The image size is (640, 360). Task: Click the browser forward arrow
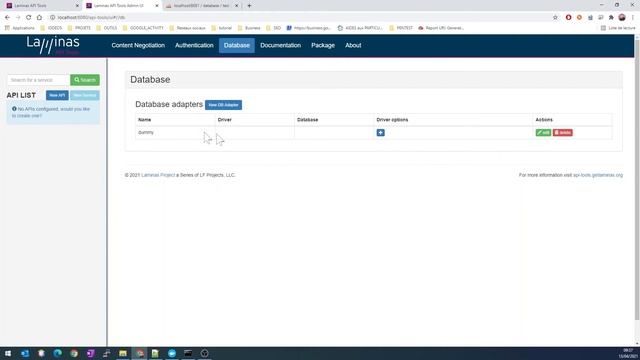[18, 18]
